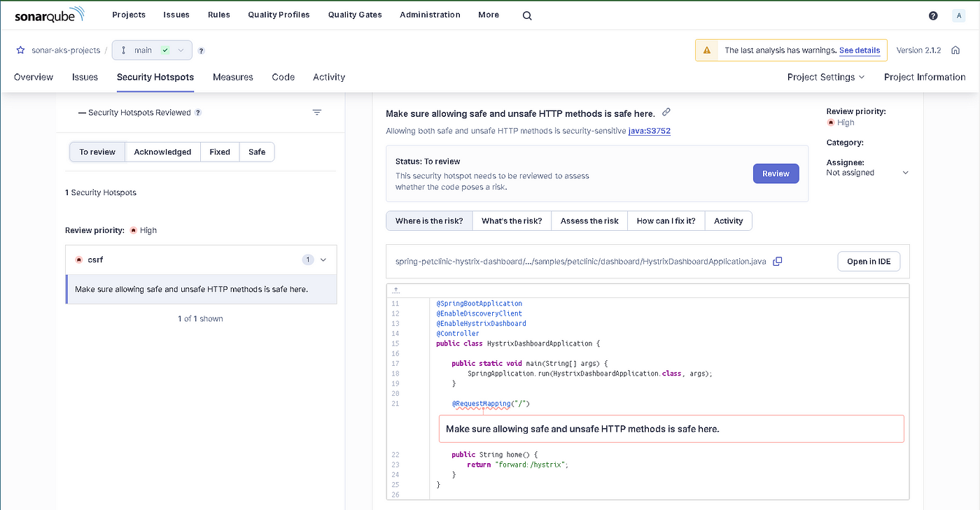Image resolution: width=980 pixels, height=510 pixels.
Task: Click the SonarQube logo
Action: coord(49,15)
